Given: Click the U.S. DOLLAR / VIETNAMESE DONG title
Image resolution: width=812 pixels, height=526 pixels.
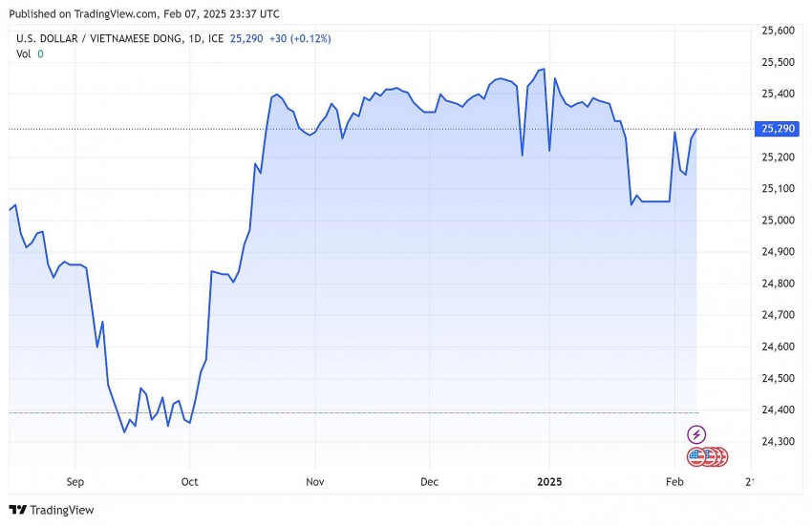Looking at the screenshot, I should click(107, 38).
